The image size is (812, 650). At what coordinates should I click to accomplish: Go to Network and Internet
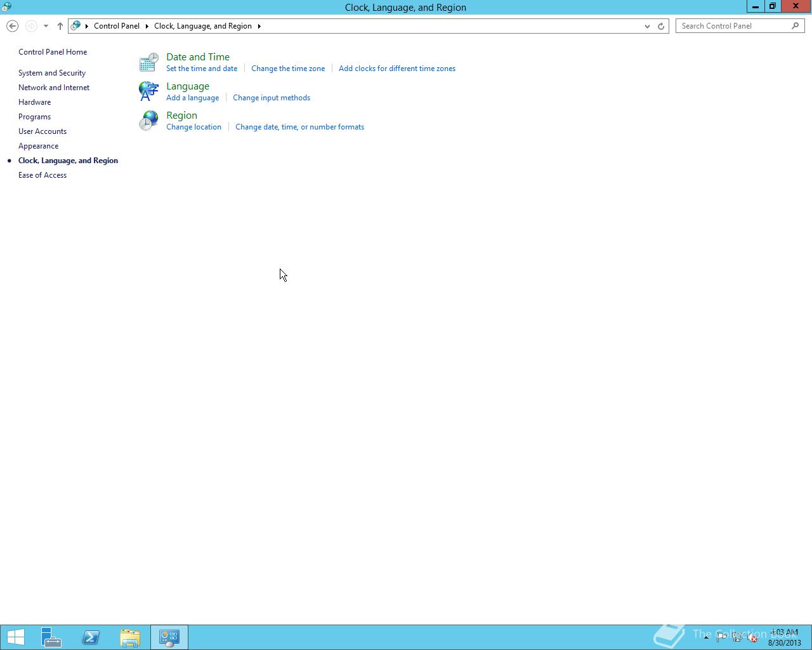(x=54, y=88)
